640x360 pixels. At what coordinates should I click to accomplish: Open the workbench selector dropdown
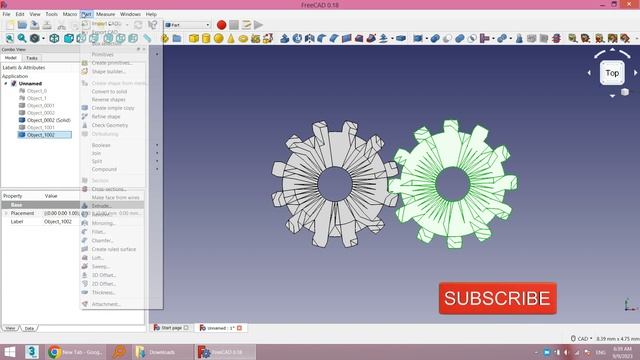click(187, 25)
